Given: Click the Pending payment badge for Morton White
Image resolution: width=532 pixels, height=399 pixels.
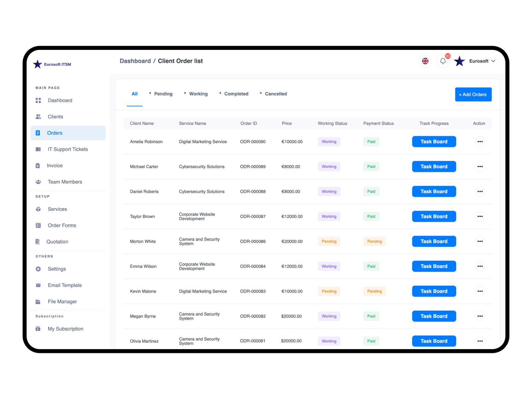Looking at the screenshot, I should tap(374, 241).
